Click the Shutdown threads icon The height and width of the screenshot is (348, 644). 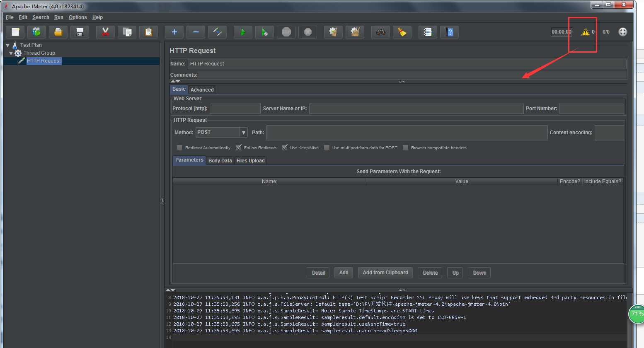[x=307, y=32]
